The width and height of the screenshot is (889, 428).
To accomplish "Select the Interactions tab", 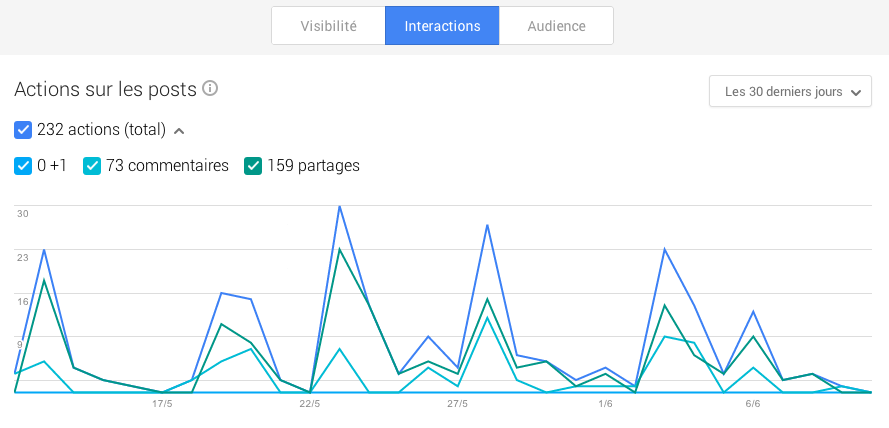I will (x=442, y=26).
